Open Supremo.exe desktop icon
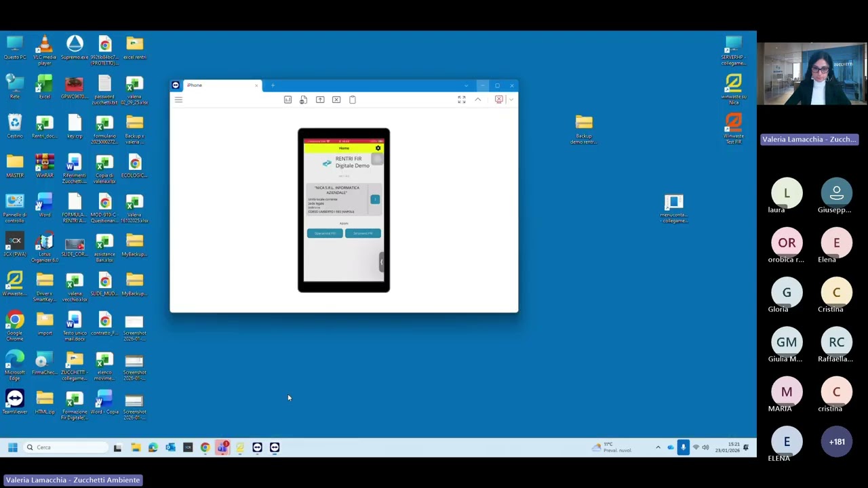Image resolution: width=868 pixels, height=488 pixels. [x=75, y=48]
